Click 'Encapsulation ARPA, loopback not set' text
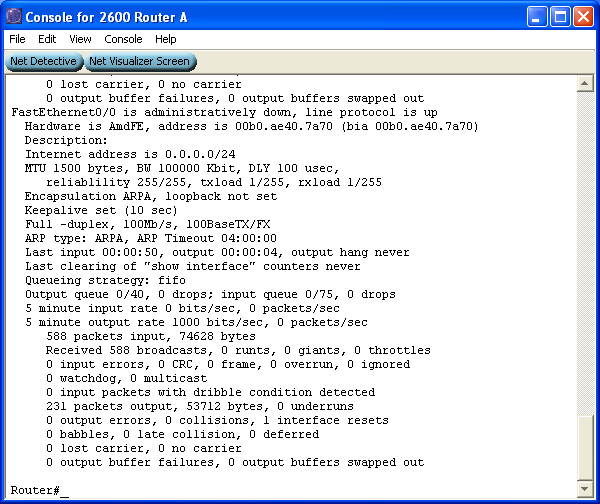600x504 pixels. coord(151,196)
